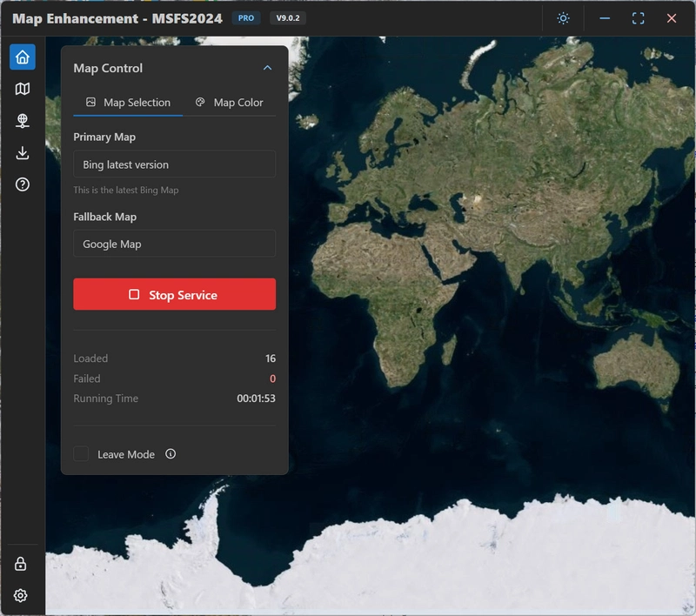Open Settings via the gear icon

click(21, 596)
